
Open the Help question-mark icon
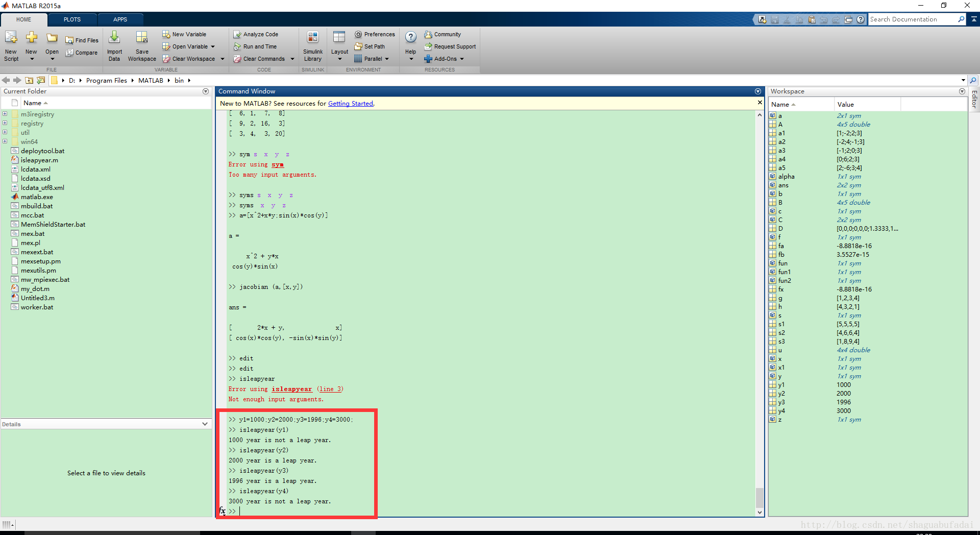(x=411, y=37)
